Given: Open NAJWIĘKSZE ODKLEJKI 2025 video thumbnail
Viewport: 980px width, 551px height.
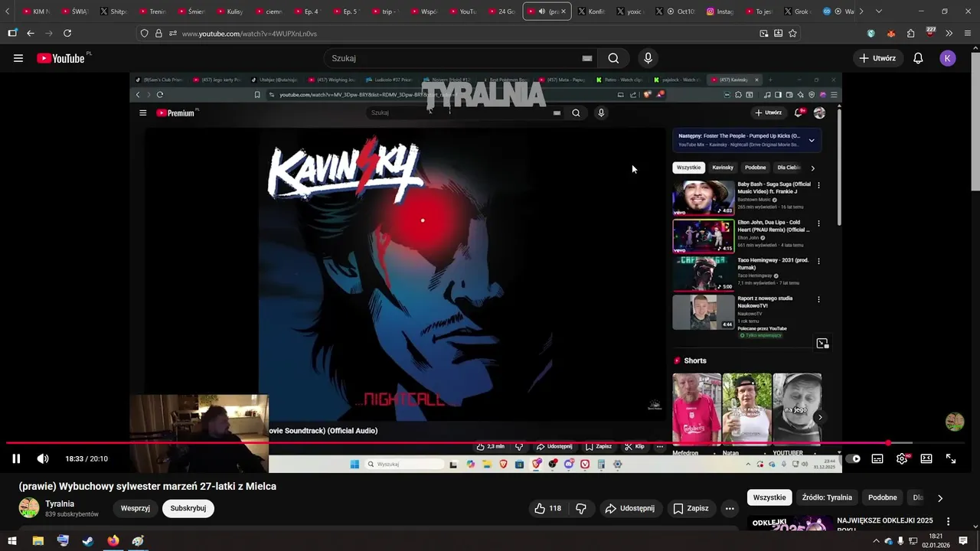Looking at the screenshot, I should pos(789,524).
